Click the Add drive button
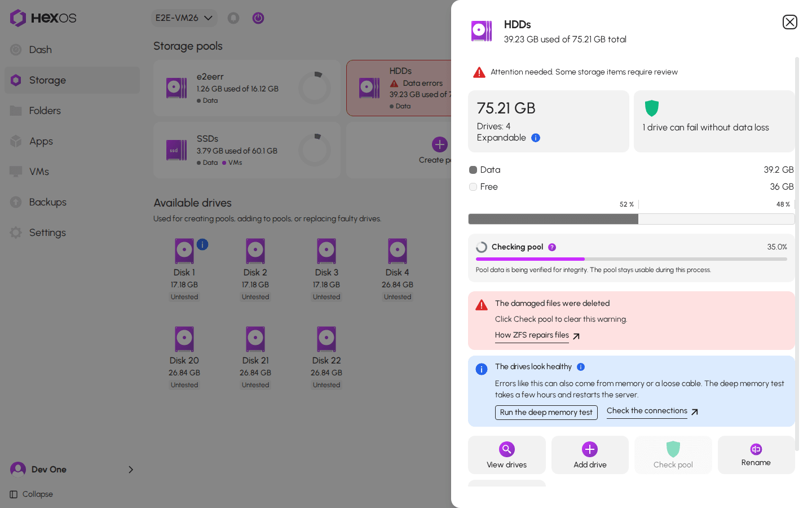The image size is (812, 508). tap(590, 455)
